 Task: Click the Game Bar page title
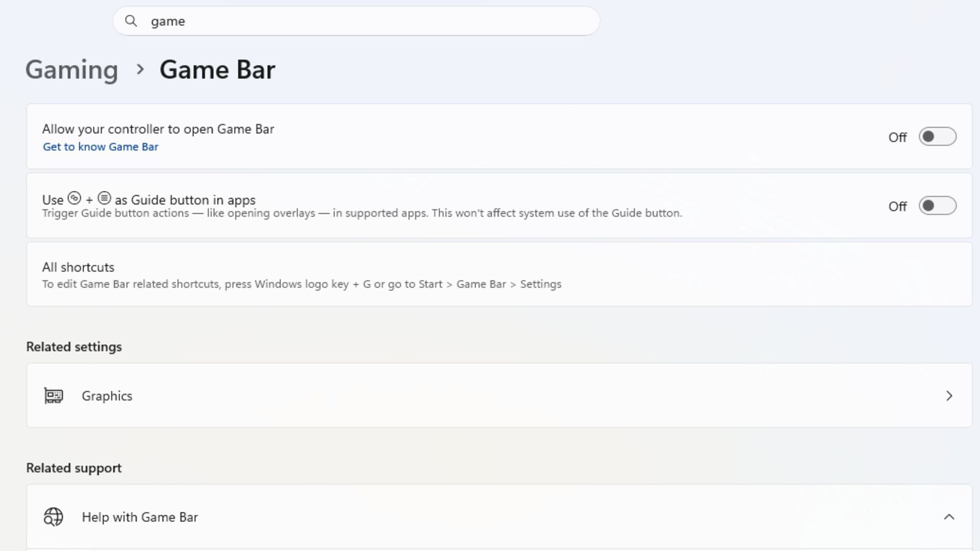pyautogui.click(x=217, y=69)
